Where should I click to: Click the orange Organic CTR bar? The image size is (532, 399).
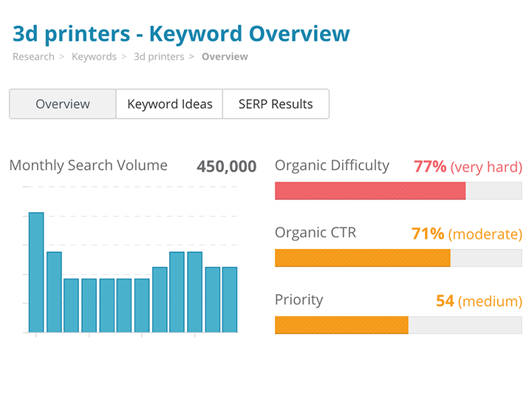click(362, 258)
